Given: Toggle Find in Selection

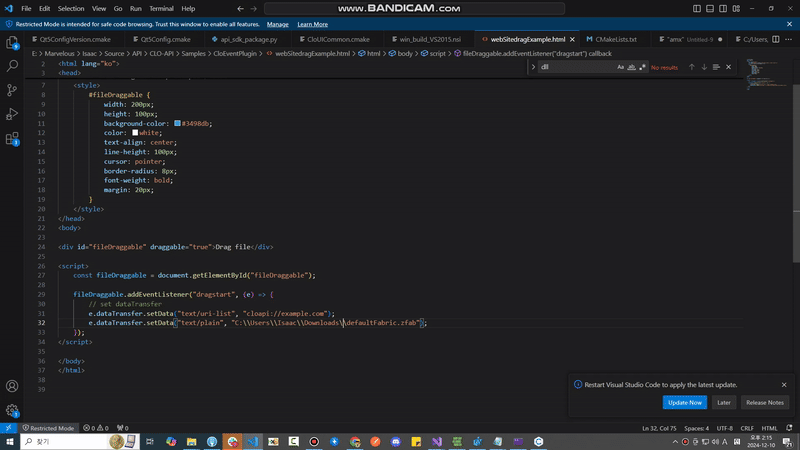Looking at the screenshot, I should 716,67.
